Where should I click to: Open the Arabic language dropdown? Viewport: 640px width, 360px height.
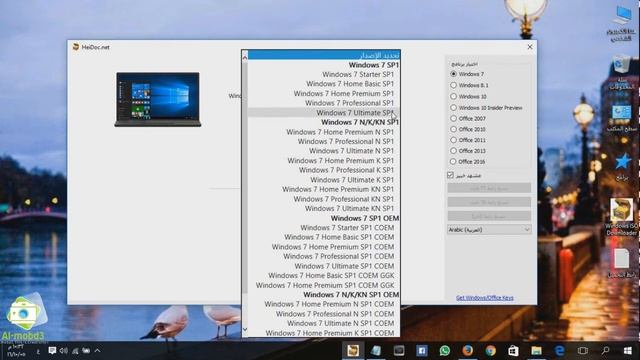489,230
